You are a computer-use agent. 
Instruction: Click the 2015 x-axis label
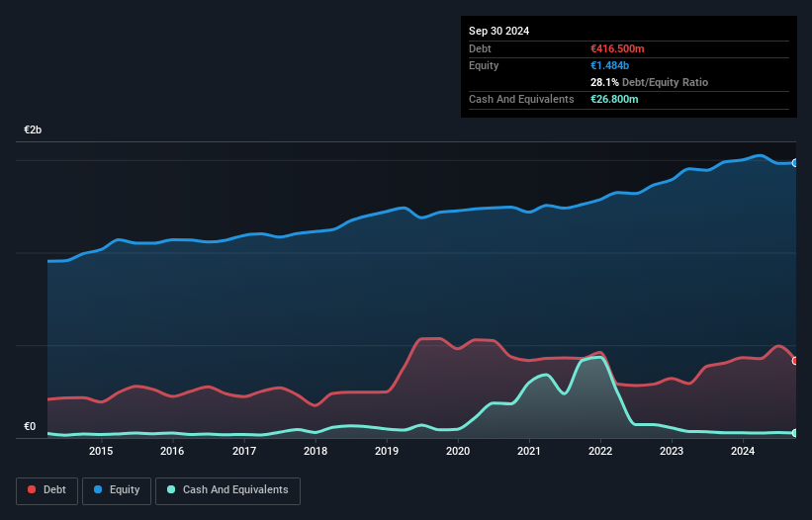(101, 451)
